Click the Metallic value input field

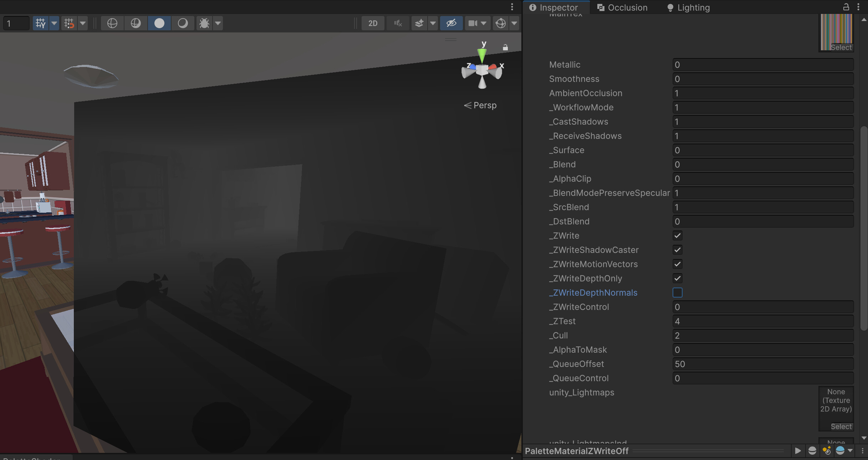pos(762,64)
